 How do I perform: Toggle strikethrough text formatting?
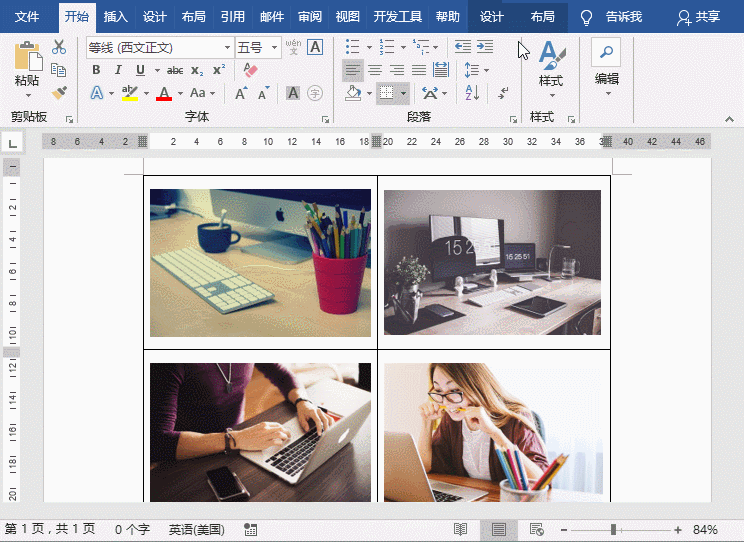175,70
